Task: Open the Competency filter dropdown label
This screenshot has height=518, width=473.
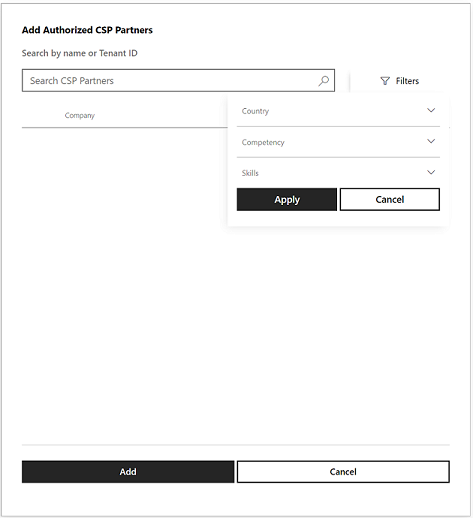Action: [263, 142]
